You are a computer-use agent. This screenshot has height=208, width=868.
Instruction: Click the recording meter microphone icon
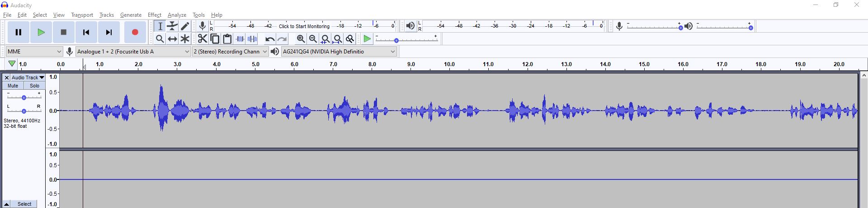pos(203,26)
